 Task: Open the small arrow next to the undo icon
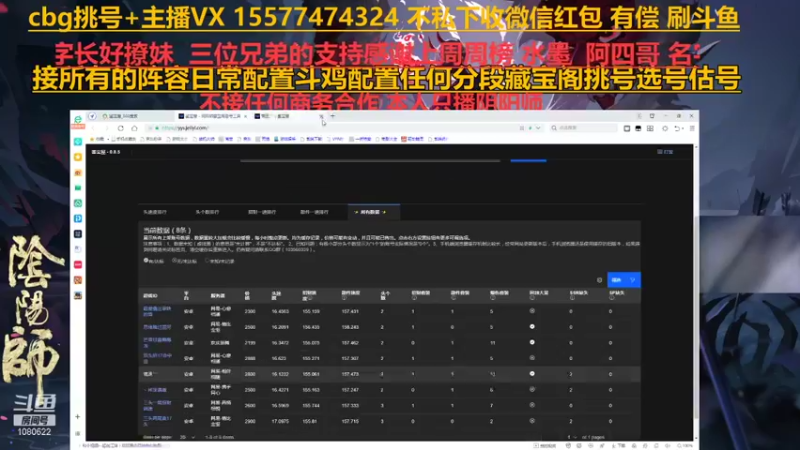pos(682,129)
